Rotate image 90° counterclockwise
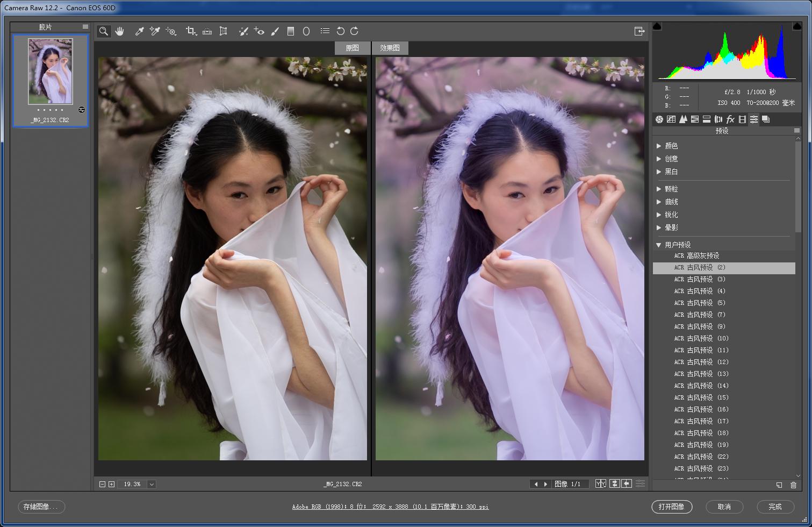812x527 pixels. click(340, 31)
